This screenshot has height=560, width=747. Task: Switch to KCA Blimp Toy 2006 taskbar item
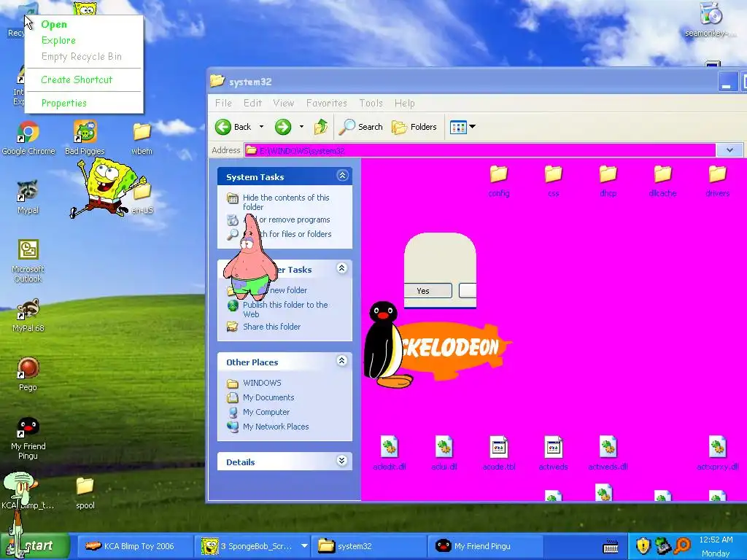click(x=133, y=546)
